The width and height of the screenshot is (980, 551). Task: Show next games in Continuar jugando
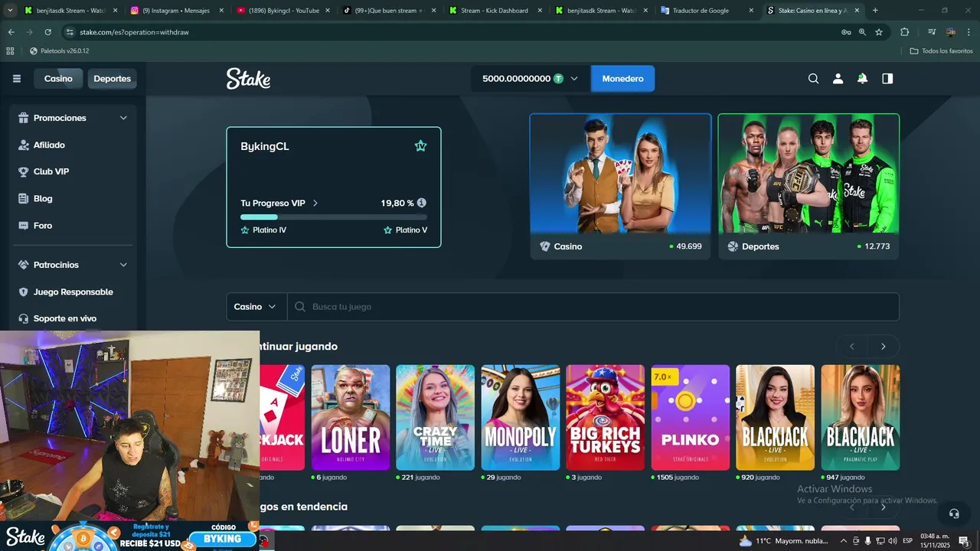click(x=883, y=347)
